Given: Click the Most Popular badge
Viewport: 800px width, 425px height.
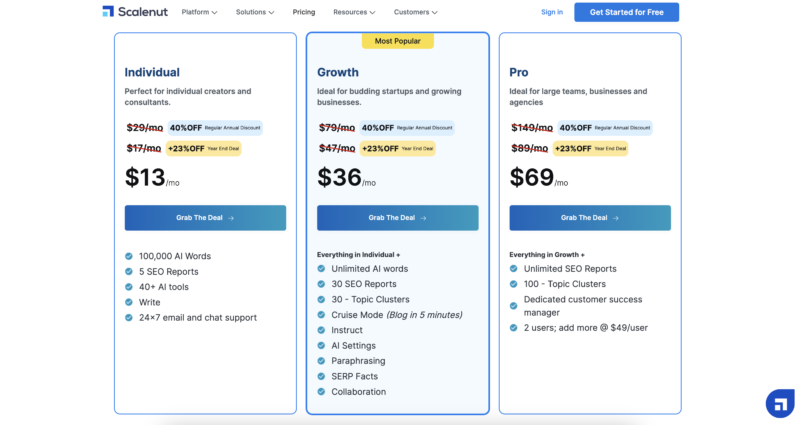Looking at the screenshot, I should (398, 41).
